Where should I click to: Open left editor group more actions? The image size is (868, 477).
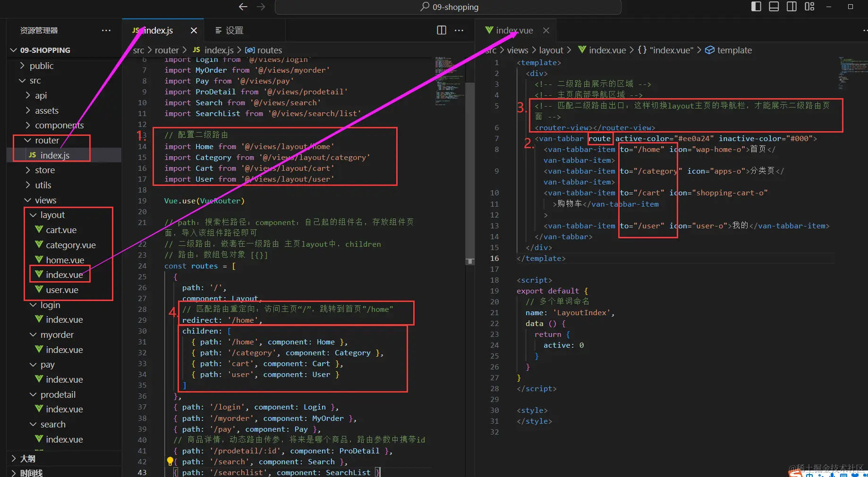(459, 30)
